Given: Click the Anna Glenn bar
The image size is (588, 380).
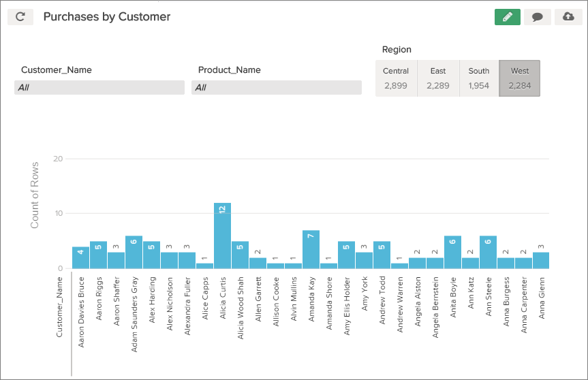Looking at the screenshot, I should coord(541,260).
